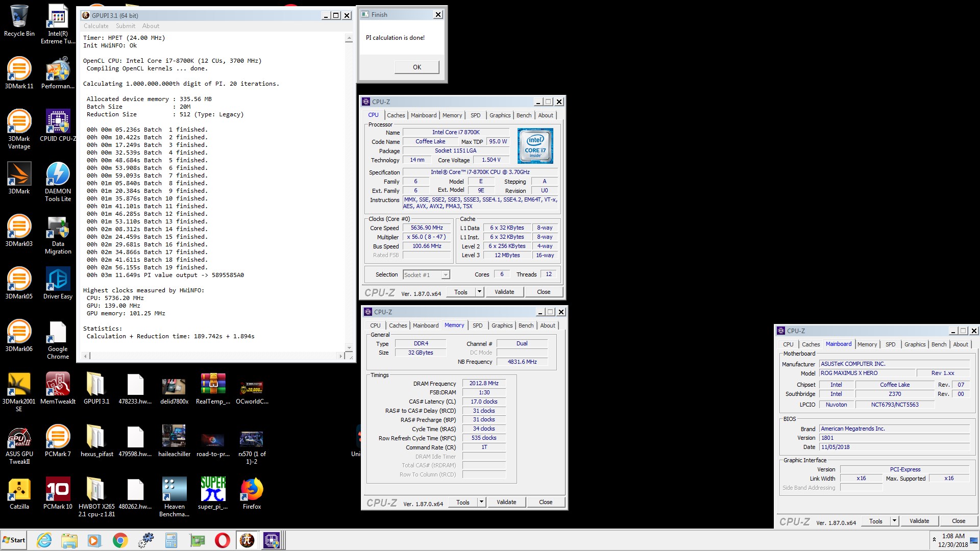
Task: Switch to Mainboard tab in top CPU-Z
Action: (423, 115)
